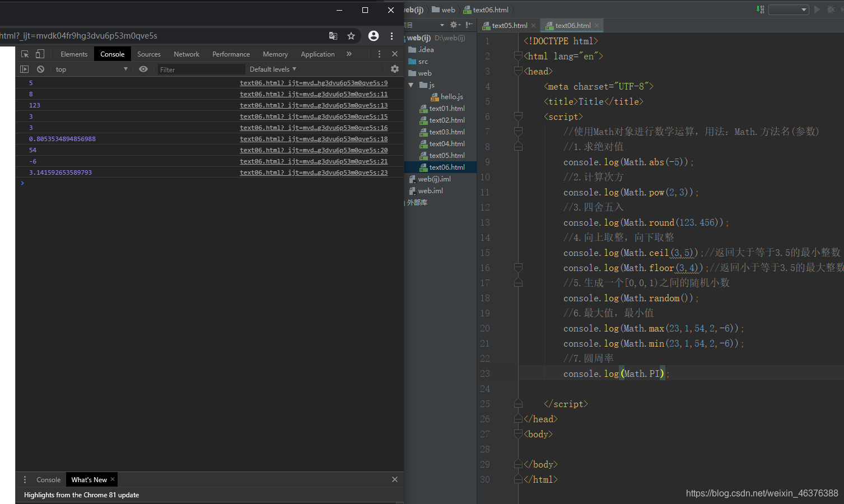Focus the console Filter field
Viewport: 844px width, 504px height.
(201, 69)
